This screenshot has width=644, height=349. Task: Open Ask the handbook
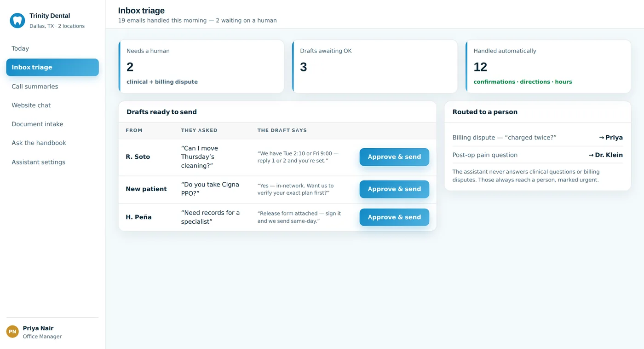pyautogui.click(x=52, y=143)
